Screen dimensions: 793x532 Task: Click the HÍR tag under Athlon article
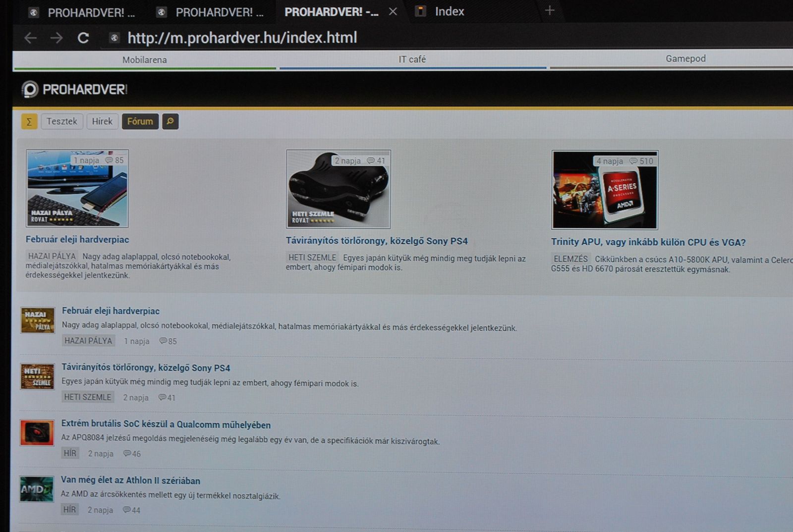[x=69, y=510]
